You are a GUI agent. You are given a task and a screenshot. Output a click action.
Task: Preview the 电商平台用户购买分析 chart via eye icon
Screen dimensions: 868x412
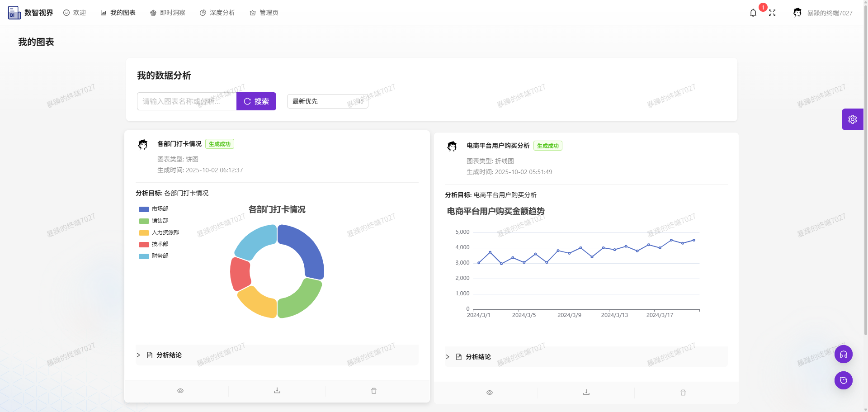pyautogui.click(x=489, y=393)
